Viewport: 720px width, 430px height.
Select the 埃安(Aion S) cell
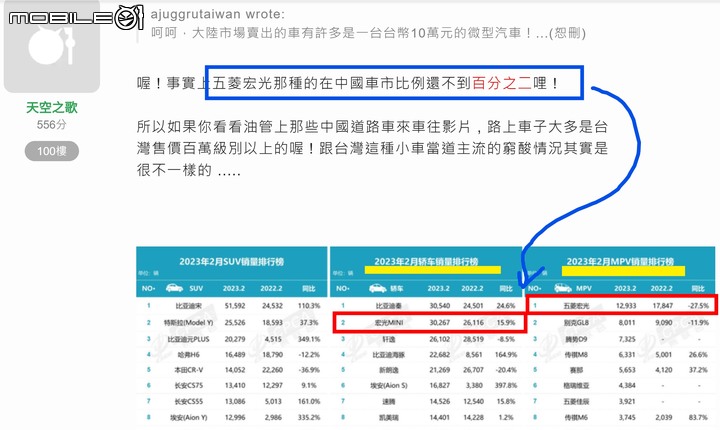tap(388, 385)
